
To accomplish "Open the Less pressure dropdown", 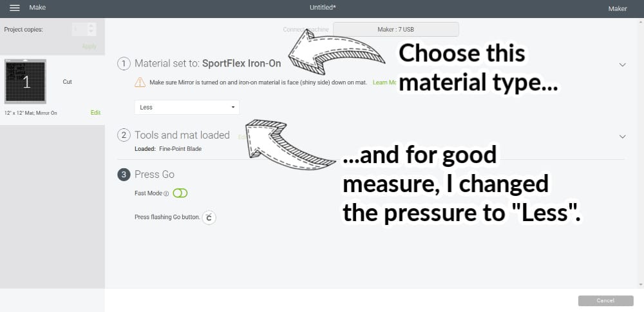I will pyautogui.click(x=187, y=107).
